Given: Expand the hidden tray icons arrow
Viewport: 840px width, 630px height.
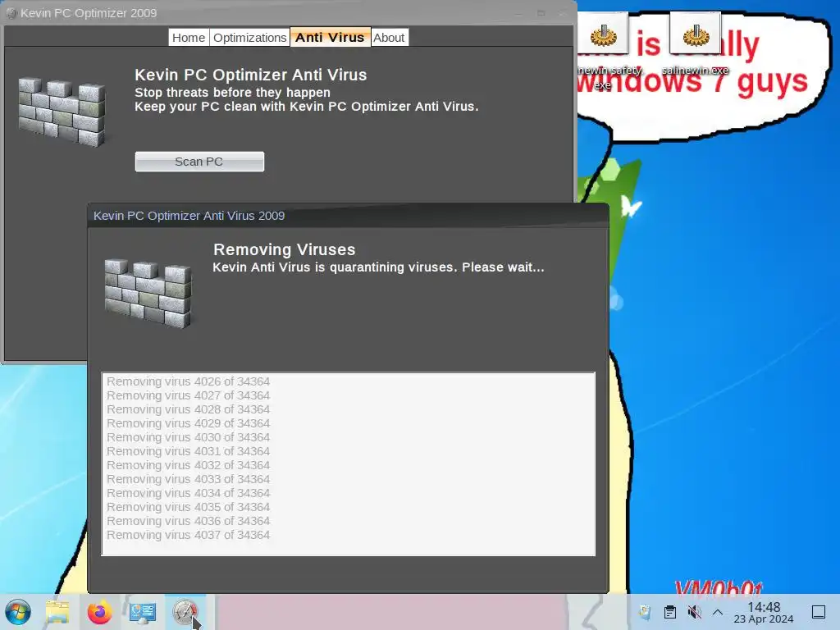Looking at the screenshot, I should tap(718, 612).
